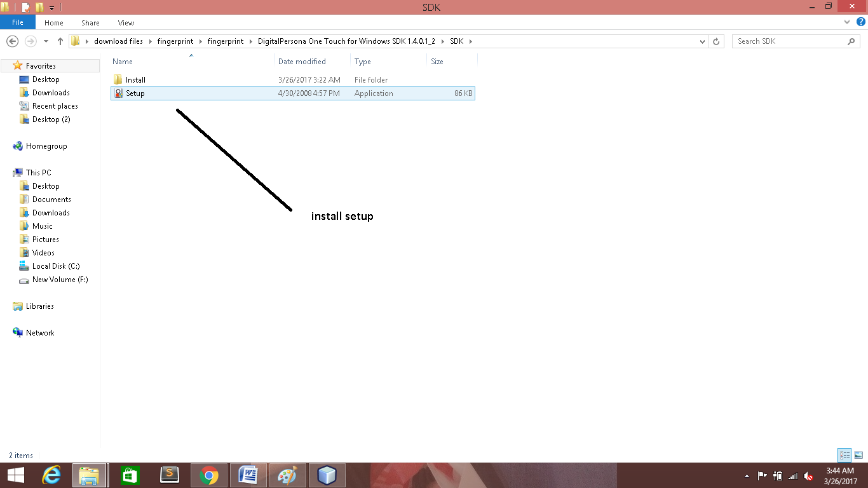Viewport: 868px width, 488px height.
Task: Open Paint from taskbar
Action: pos(287,475)
